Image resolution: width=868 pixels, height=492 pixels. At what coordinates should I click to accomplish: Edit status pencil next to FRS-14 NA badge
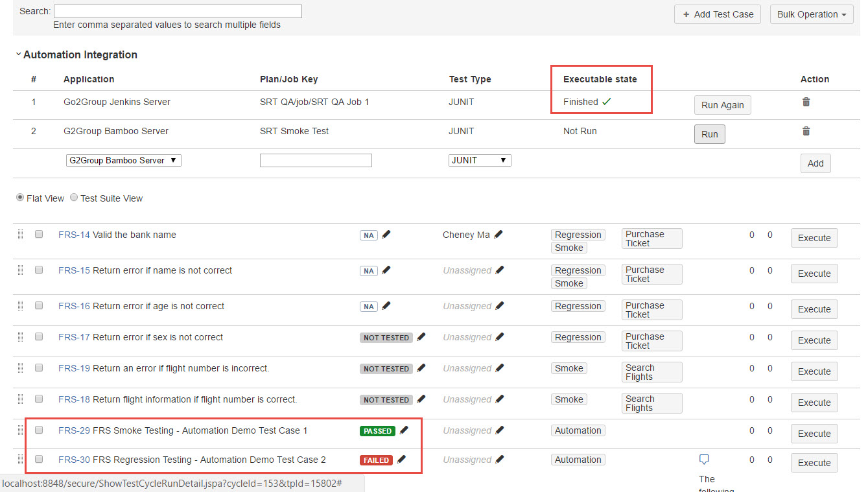coord(386,235)
